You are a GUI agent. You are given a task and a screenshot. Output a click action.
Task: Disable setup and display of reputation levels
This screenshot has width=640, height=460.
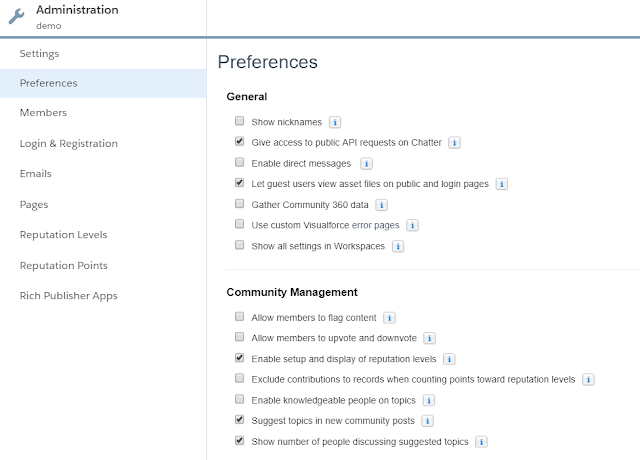click(x=239, y=358)
